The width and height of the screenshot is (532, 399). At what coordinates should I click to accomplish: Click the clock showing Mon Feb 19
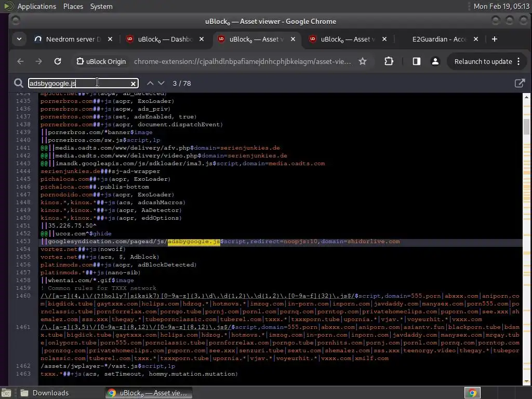pos(501,6)
